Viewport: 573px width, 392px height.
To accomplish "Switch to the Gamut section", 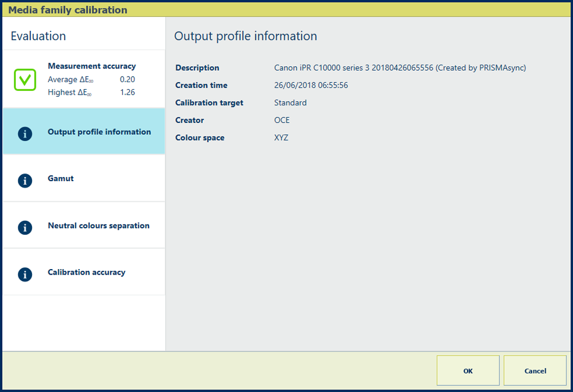I will 61,178.
